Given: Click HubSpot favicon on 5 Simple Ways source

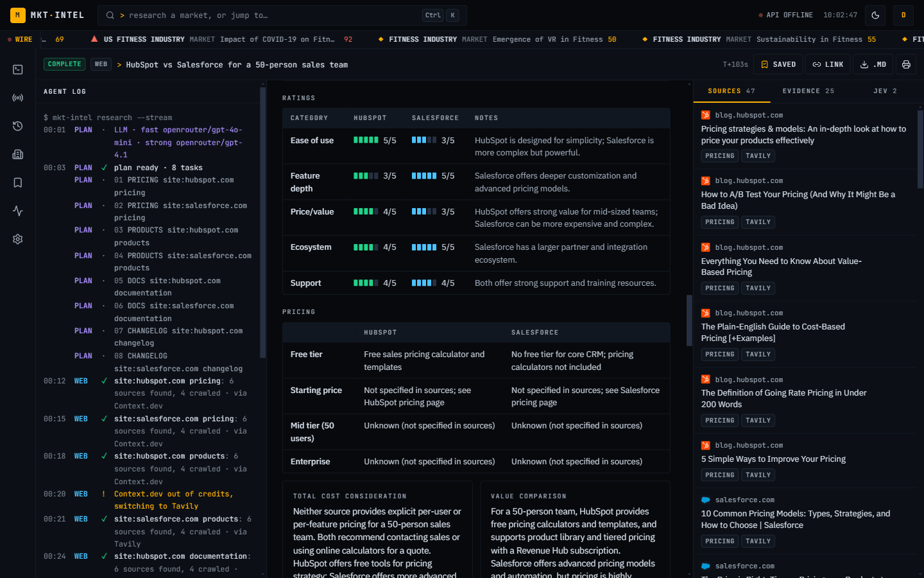Looking at the screenshot, I should click(705, 445).
